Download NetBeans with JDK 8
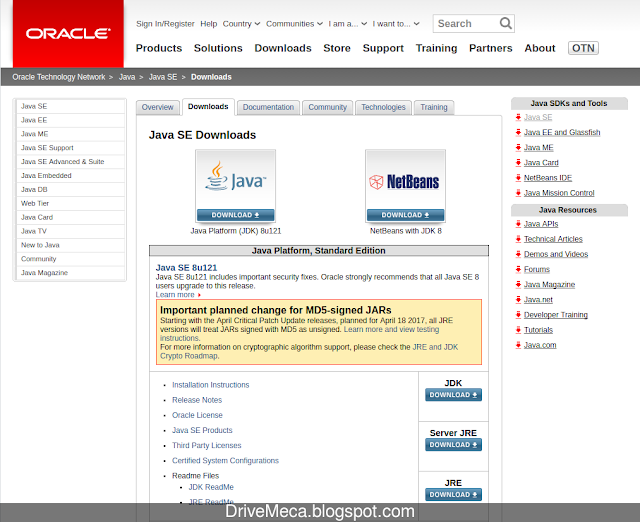Viewport: 640px width, 522px height. 405,215
